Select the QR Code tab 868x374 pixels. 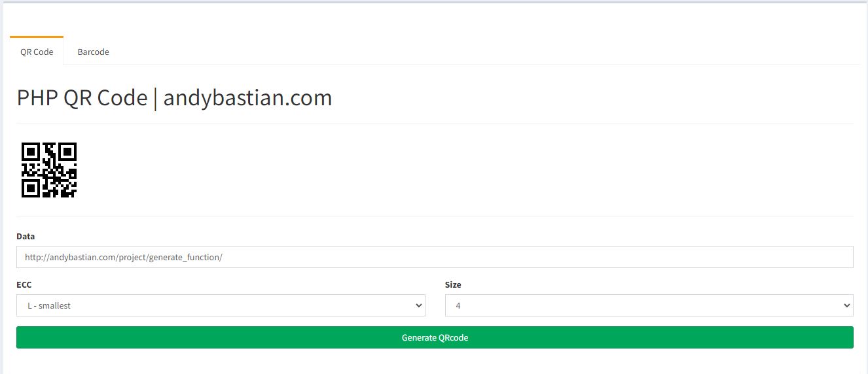37,51
